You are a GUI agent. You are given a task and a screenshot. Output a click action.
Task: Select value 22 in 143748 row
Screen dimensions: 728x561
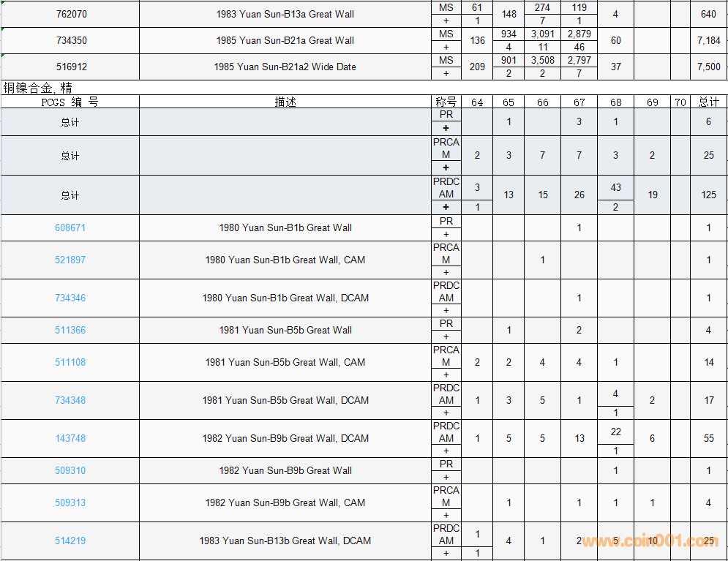(x=615, y=432)
